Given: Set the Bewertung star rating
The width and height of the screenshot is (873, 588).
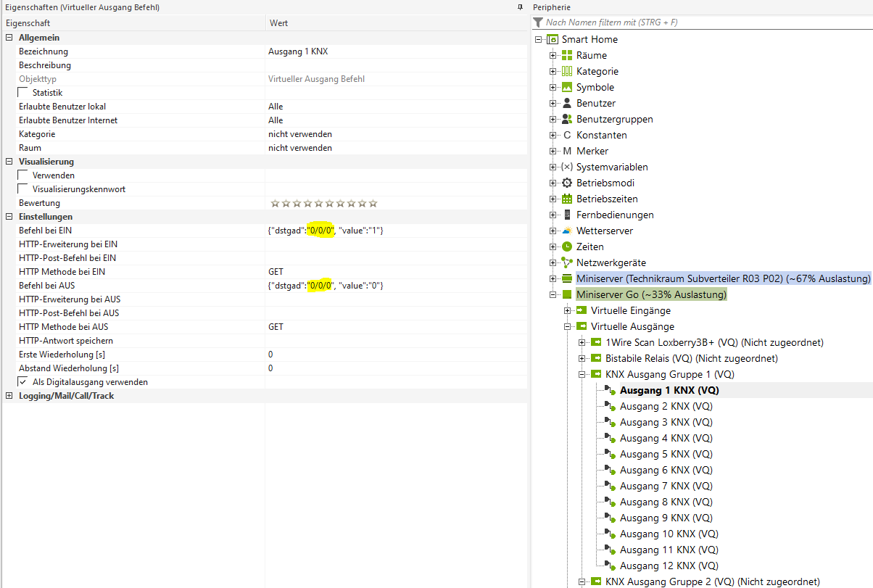Looking at the screenshot, I should click(x=323, y=204).
